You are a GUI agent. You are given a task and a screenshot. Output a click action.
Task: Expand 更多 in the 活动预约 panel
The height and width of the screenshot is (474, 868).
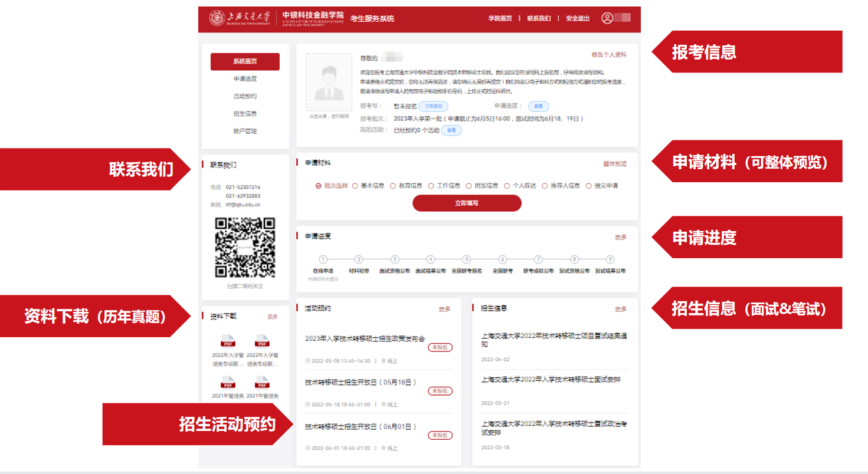pos(444,309)
